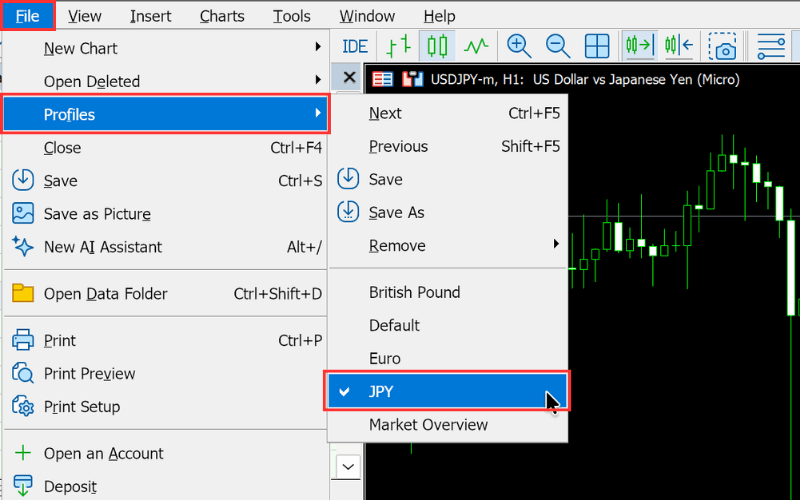The height and width of the screenshot is (500, 800).
Task: Select Open an Account entry
Action: pos(165,454)
